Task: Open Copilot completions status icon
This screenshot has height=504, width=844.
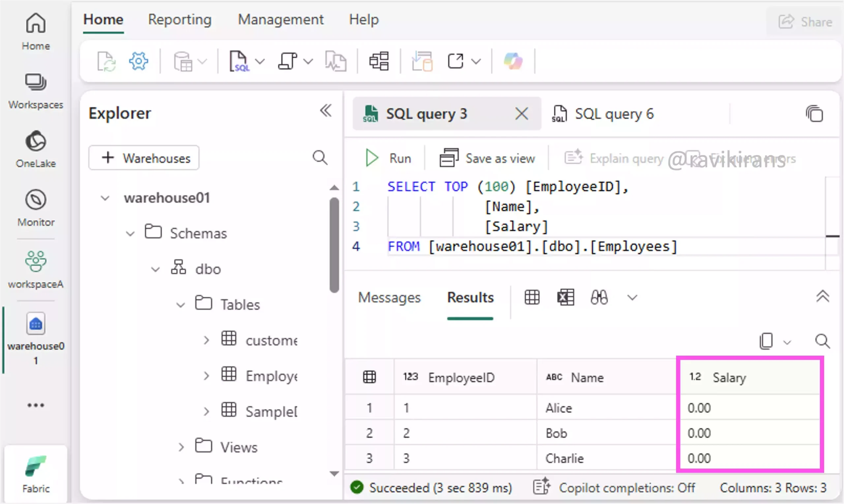Action: click(541, 487)
